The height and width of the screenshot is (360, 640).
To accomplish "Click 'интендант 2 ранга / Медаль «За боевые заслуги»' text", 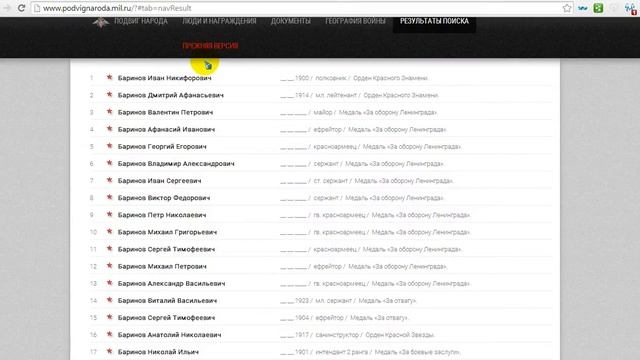I will pos(388,352).
